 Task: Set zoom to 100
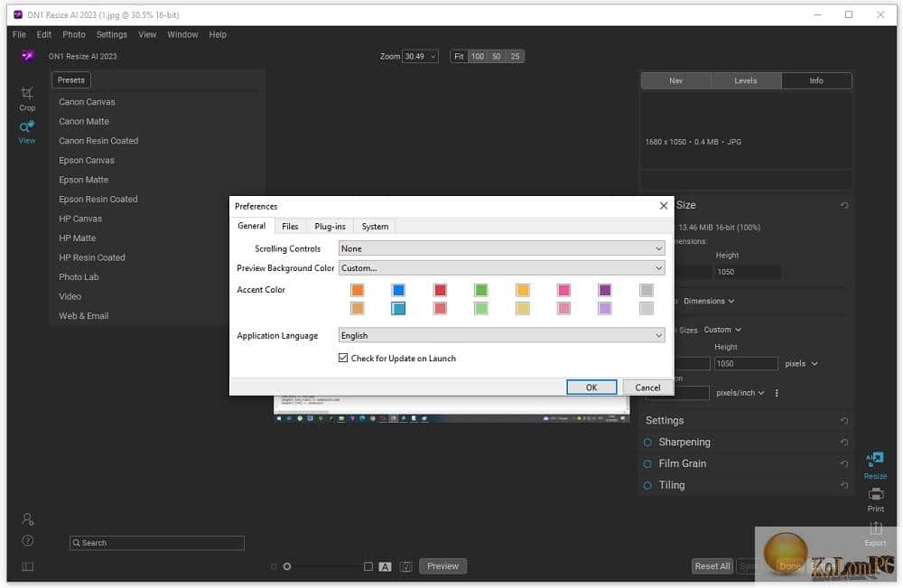tap(478, 56)
